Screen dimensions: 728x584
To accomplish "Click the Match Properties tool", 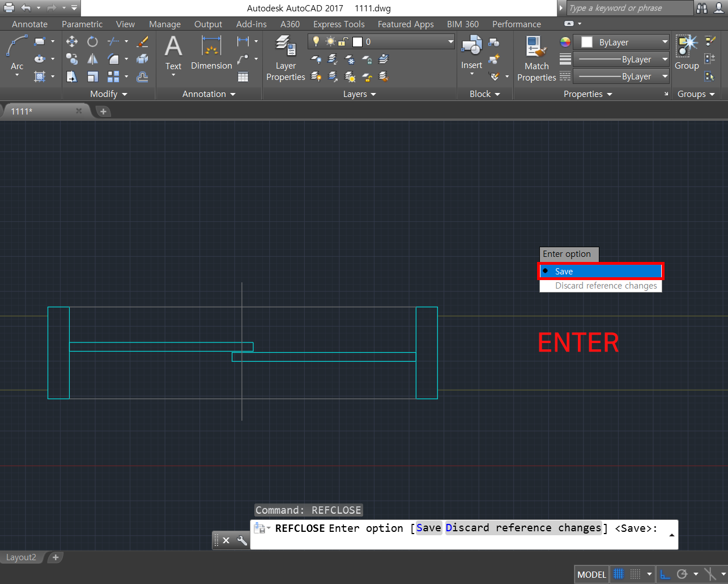I will pyautogui.click(x=537, y=58).
